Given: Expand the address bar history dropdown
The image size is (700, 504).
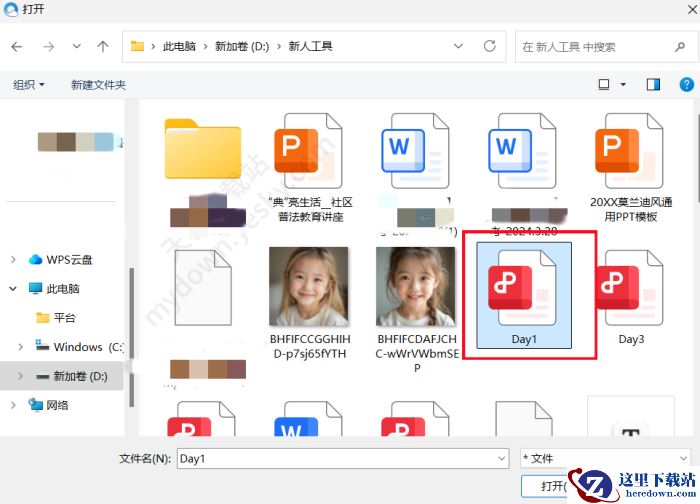Looking at the screenshot, I should (458, 46).
